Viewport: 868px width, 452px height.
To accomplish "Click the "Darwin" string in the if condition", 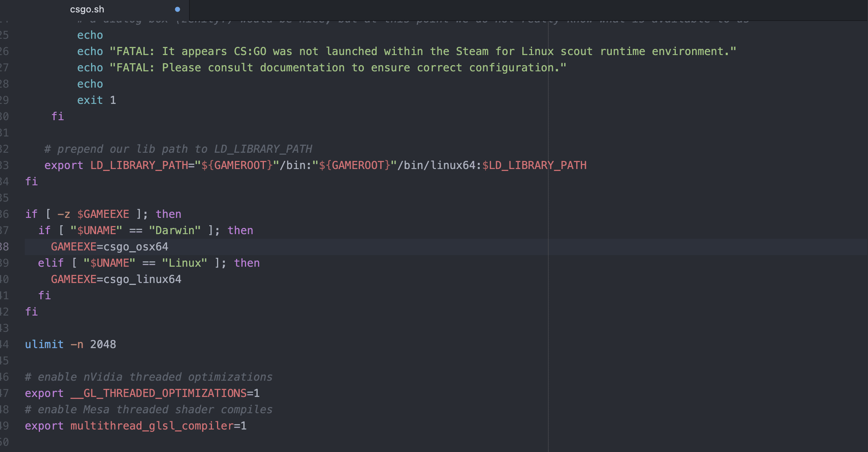I will click(x=175, y=231).
